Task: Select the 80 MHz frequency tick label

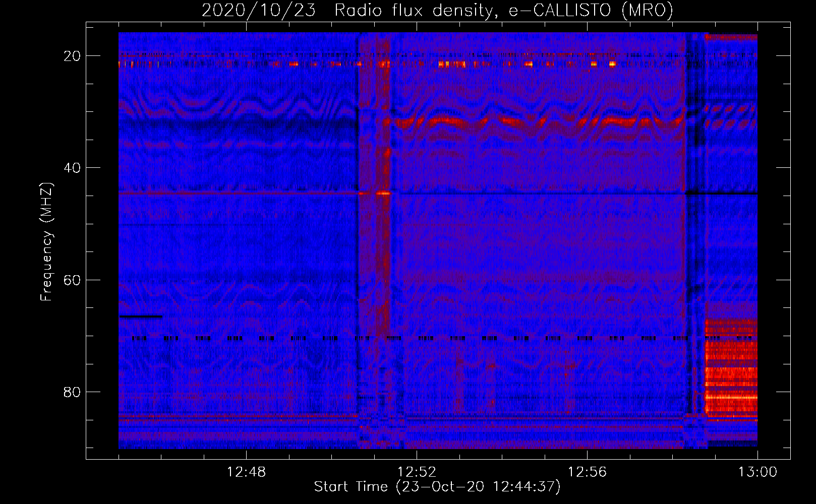Action: [72, 392]
